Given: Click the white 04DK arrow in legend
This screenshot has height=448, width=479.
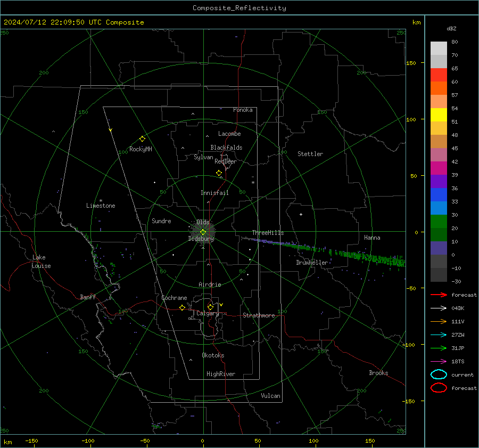Looking at the screenshot, I should point(439,308).
